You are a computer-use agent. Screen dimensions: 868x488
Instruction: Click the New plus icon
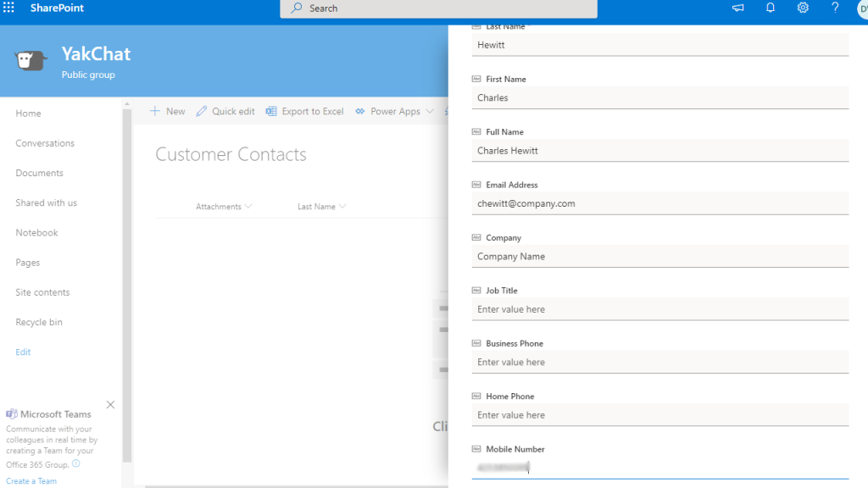point(155,110)
